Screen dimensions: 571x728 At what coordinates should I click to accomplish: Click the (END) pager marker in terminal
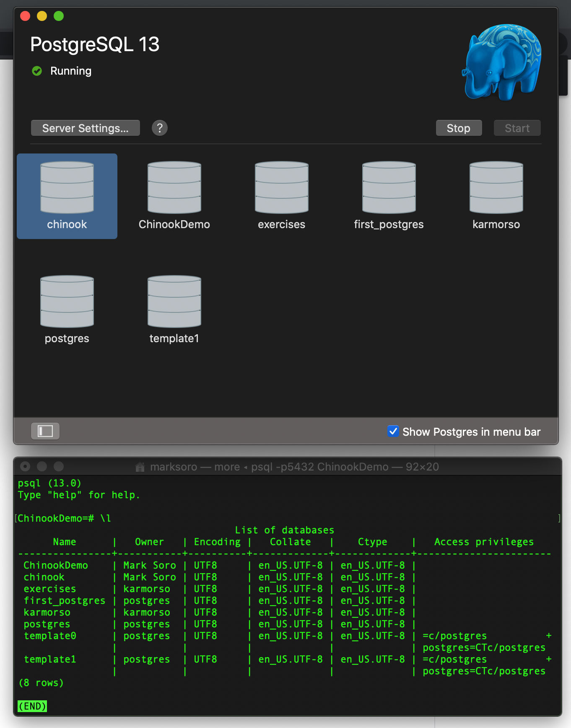(32, 706)
